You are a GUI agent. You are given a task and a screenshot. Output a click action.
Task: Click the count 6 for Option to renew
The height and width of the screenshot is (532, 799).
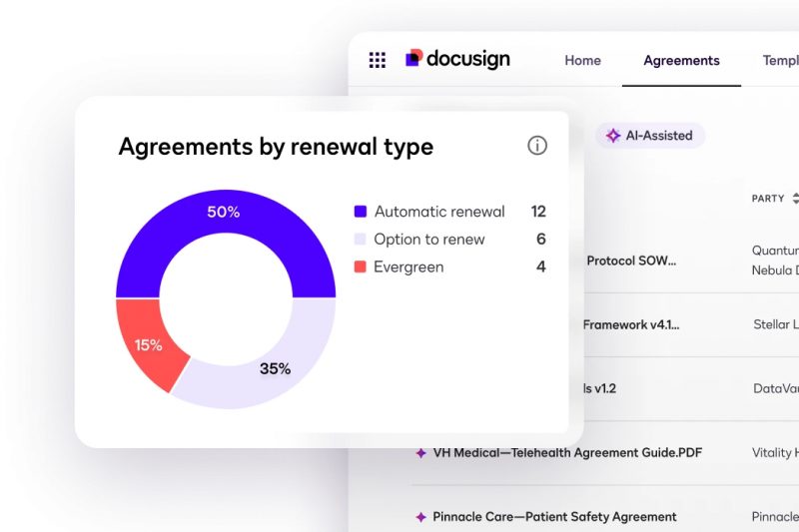[x=540, y=239]
